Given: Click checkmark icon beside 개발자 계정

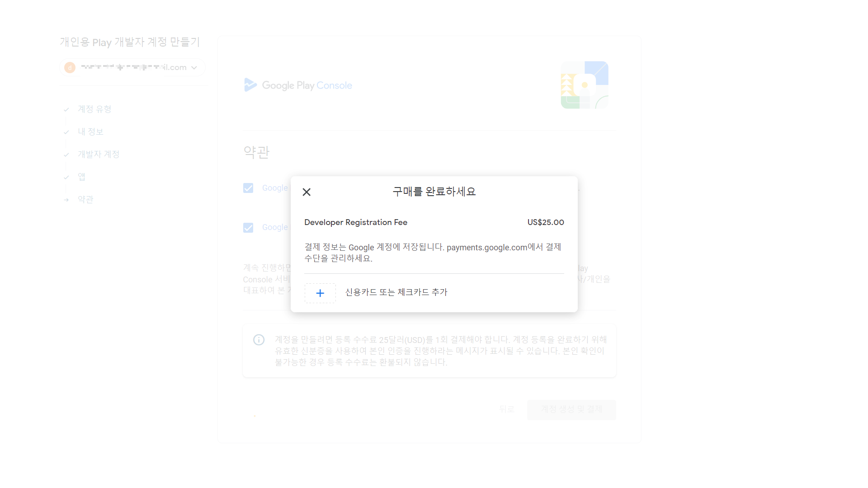Looking at the screenshot, I should [x=66, y=155].
